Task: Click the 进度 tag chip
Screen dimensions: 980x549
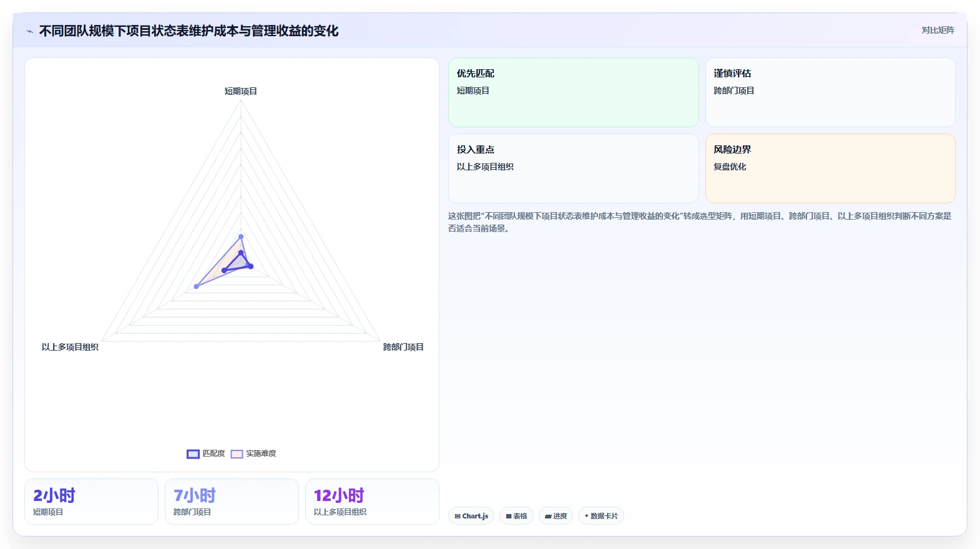Action: [556, 516]
